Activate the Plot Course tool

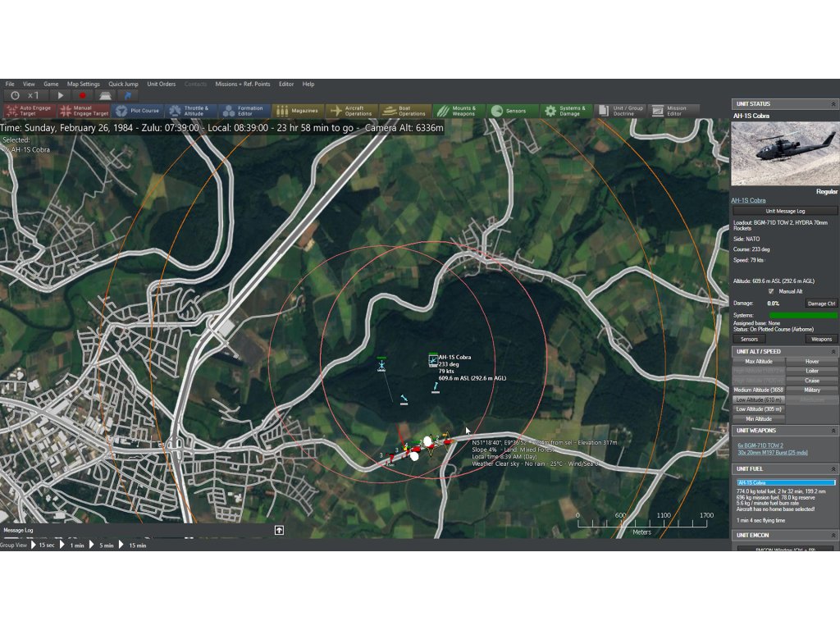tap(138, 111)
